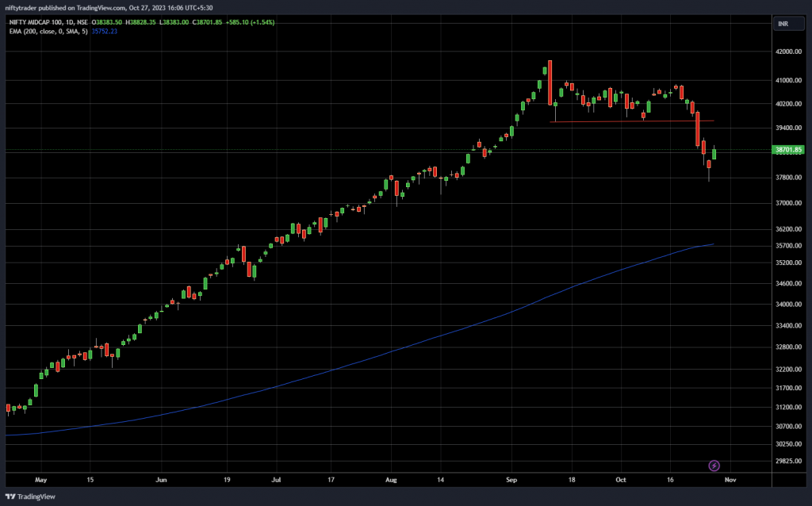Viewport: 812px width, 506px height.
Task: Click the 14 date label on time axis
Action: click(440, 480)
